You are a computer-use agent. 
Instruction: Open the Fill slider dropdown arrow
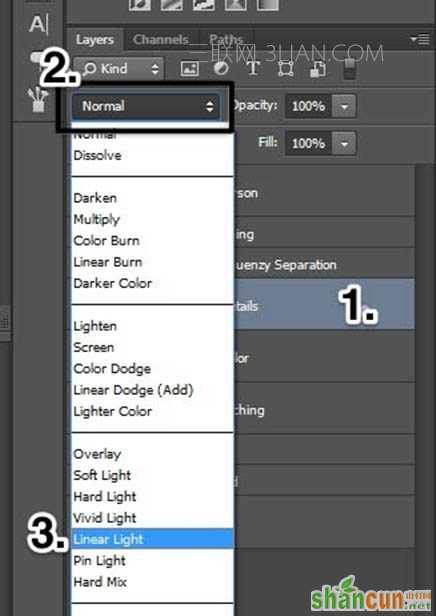coord(344,143)
